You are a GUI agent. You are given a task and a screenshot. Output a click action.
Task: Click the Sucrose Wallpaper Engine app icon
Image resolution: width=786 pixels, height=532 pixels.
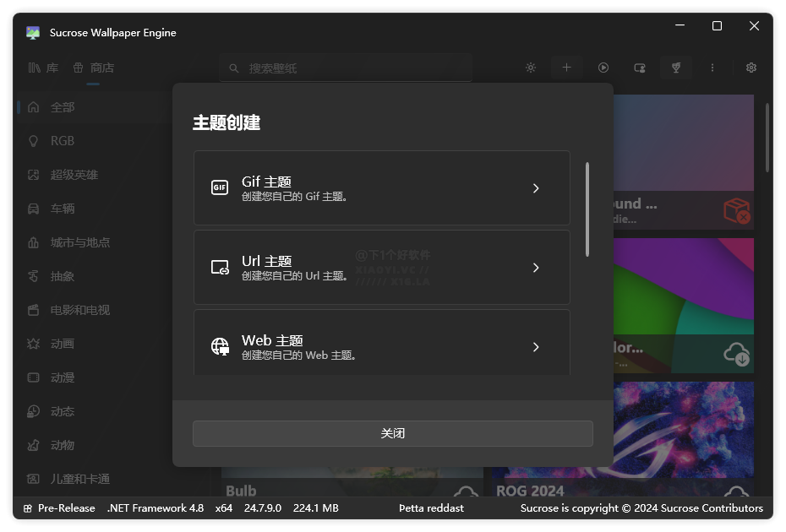click(33, 33)
